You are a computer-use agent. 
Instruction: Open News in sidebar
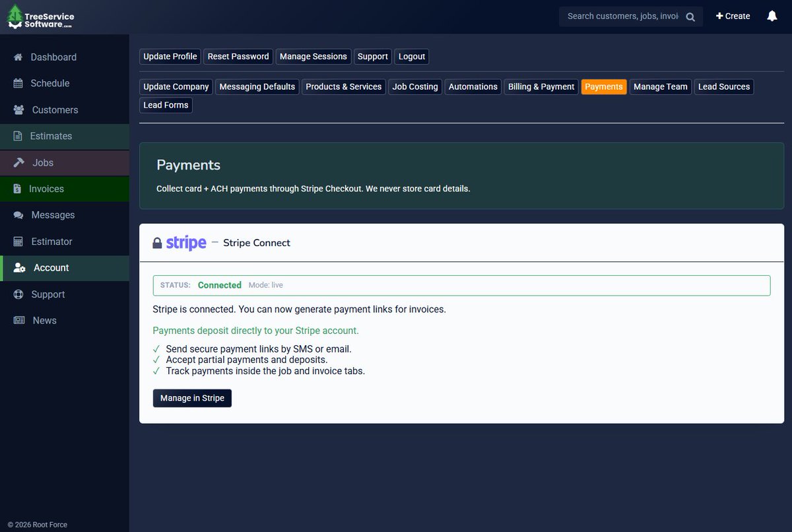coord(65,320)
